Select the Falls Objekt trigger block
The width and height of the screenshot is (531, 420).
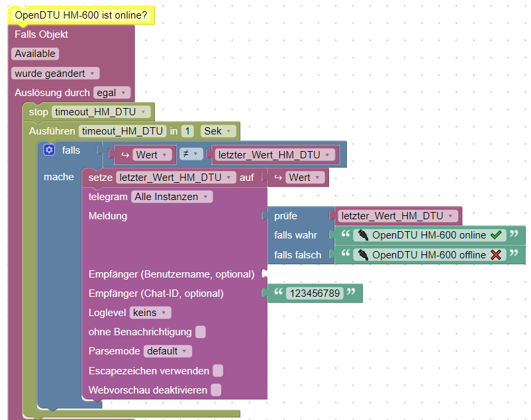pyautogui.click(x=41, y=34)
